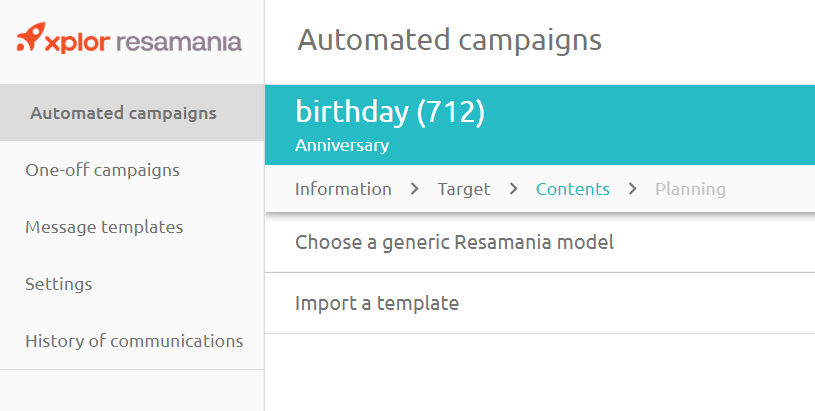
Task: Click the Anniversary campaign type label
Action: 342,146
